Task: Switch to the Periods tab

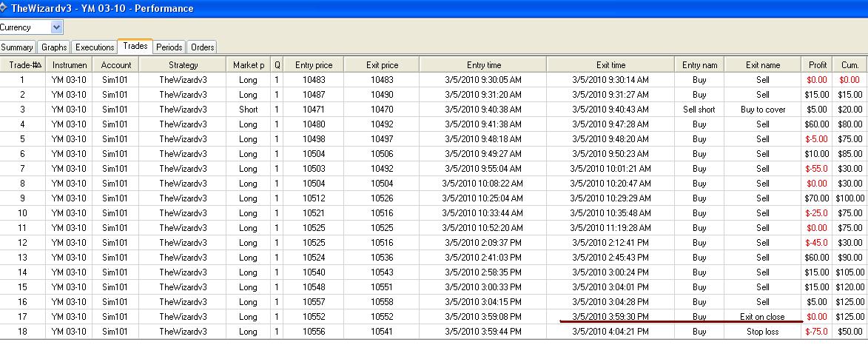Action: point(169,47)
